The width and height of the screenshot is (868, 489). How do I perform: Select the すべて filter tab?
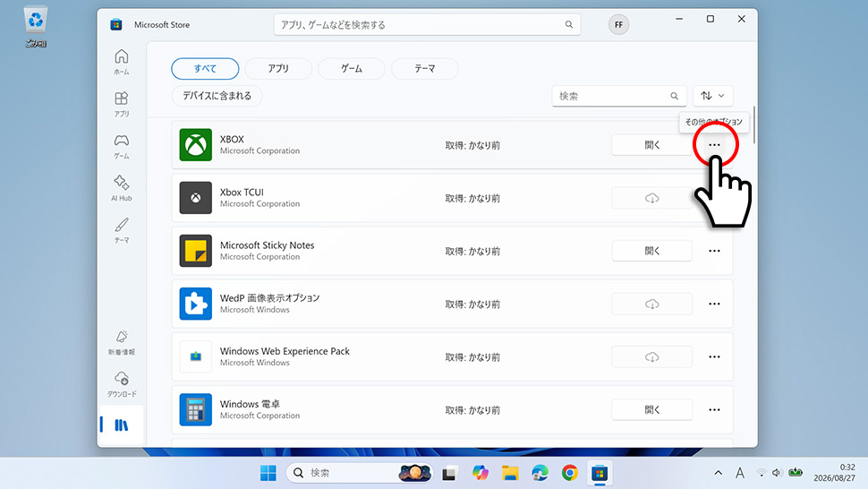[x=205, y=69]
